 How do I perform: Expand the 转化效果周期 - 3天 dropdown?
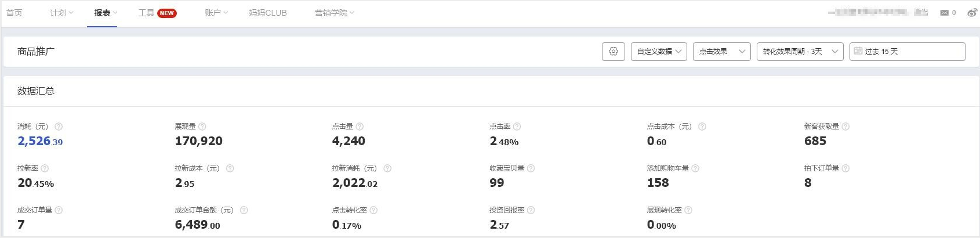pyautogui.click(x=800, y=52)
